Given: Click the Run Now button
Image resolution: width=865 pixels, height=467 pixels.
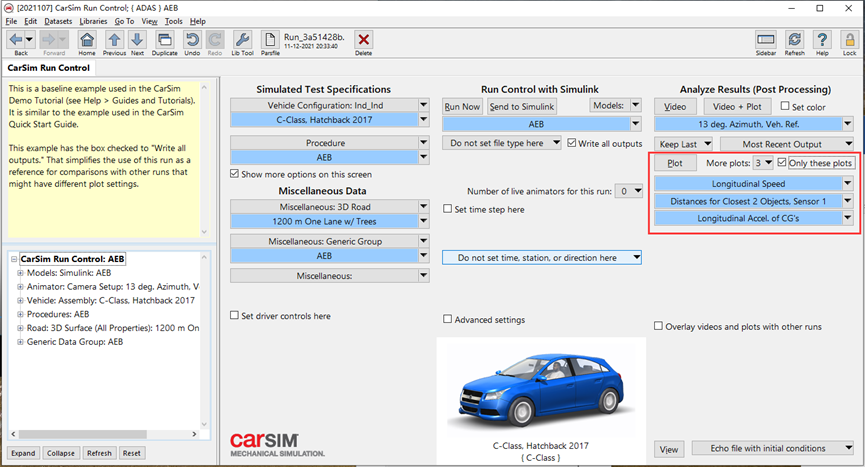Looking at the screenshot, I should point(462,106).
